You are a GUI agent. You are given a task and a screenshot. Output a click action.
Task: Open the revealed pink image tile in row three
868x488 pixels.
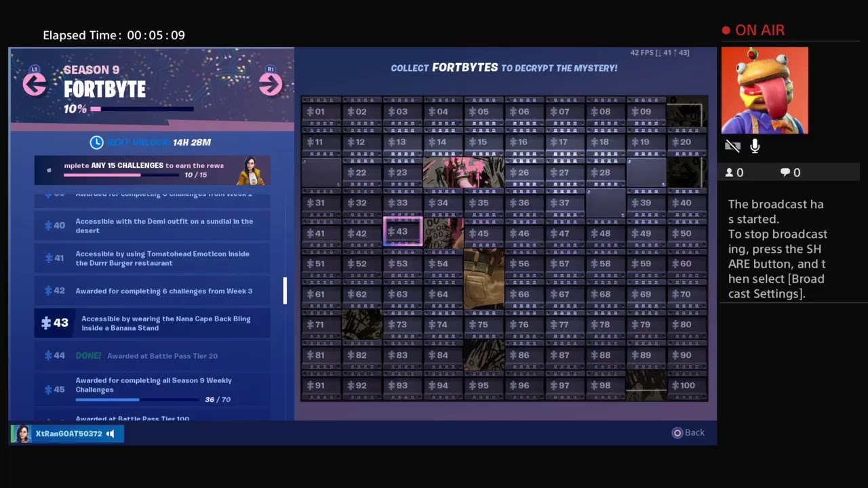pos(464,173)
